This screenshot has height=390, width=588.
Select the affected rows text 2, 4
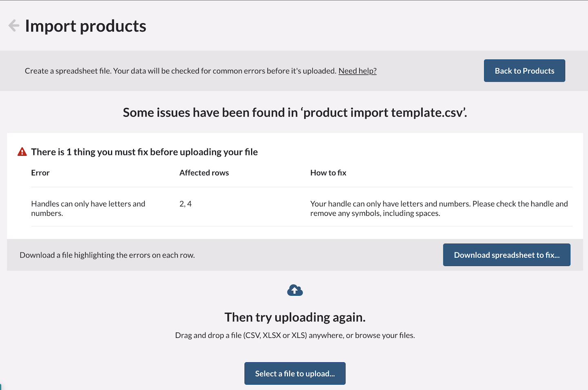click(x=185, y=204)
